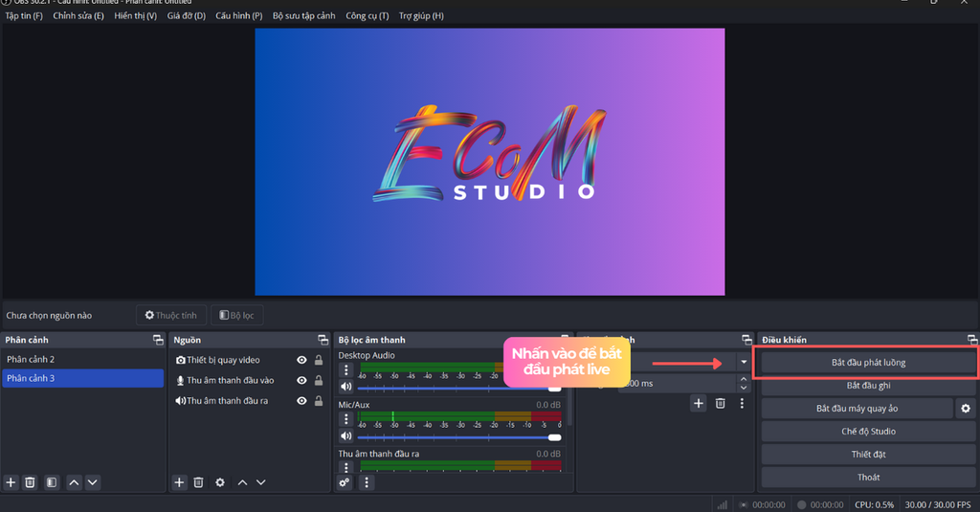Mute Desktop Audio speaker icon
The width and height of the screenshot is (980, 512).
346,387
